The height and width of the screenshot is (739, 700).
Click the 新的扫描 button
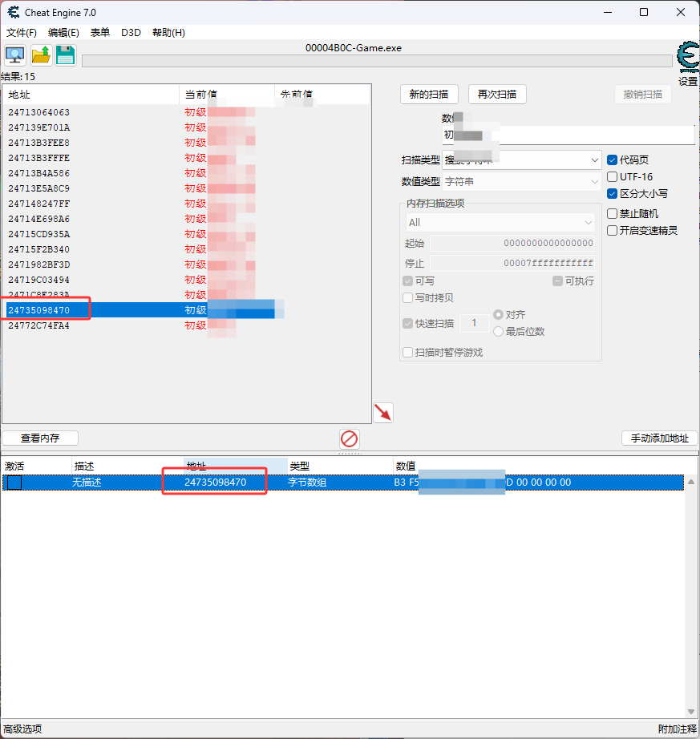pos(429,95)
